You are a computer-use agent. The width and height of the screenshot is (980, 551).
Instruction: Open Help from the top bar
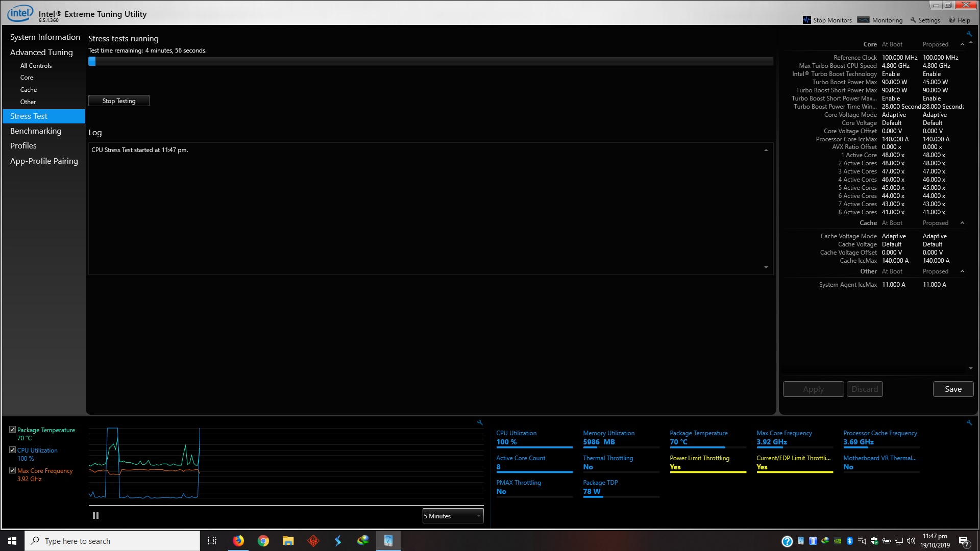959,20
